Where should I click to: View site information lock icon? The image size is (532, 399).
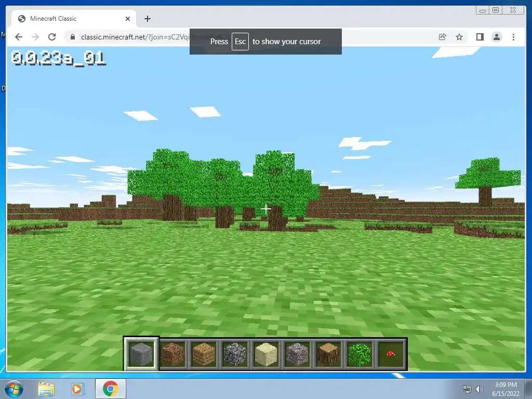[72, 37]
